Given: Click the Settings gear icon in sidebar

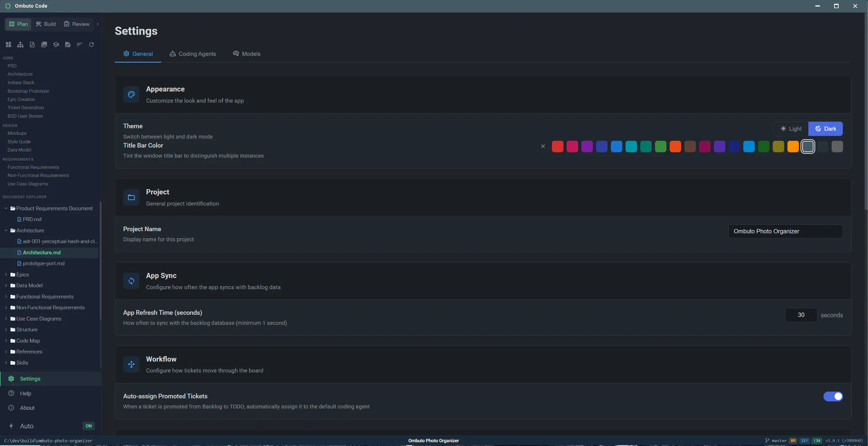Looking at the screenshot, I should coord(11,379).
